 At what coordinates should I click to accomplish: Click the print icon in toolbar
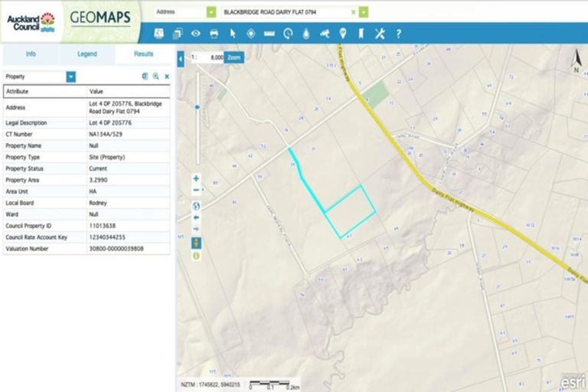point(214,34)
